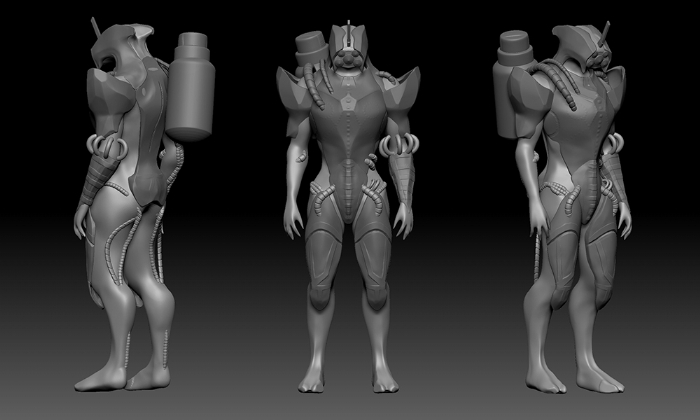Screen dimensions: 700x420
Task: Click the pentagon emblem on center figure's chest
Action: point(347,103)
